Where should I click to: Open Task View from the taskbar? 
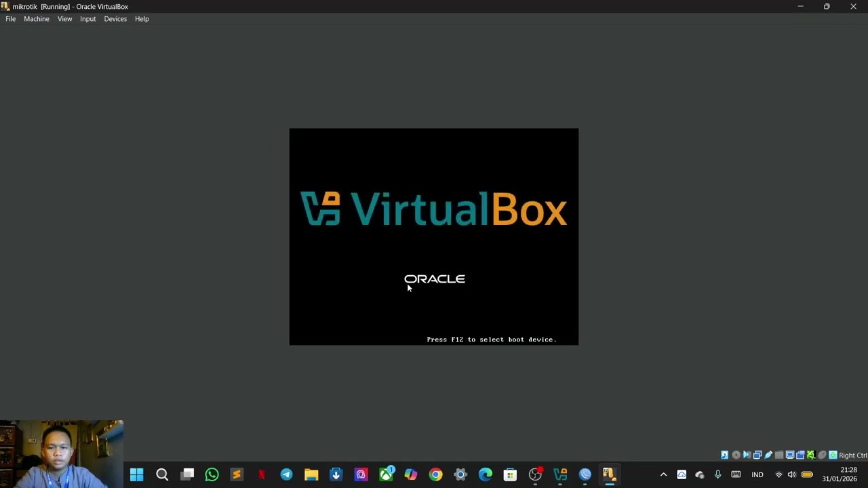[x=187, y=474]
